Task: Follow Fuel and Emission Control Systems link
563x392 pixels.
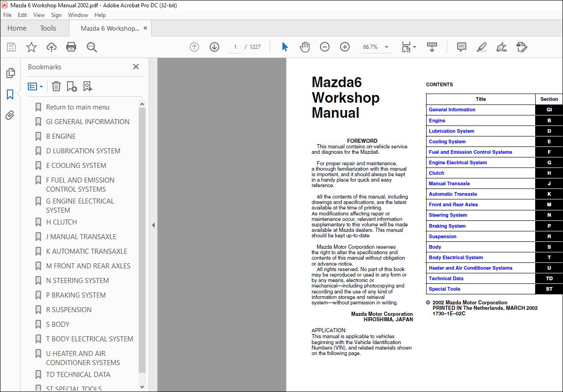Action: [470, 152]
